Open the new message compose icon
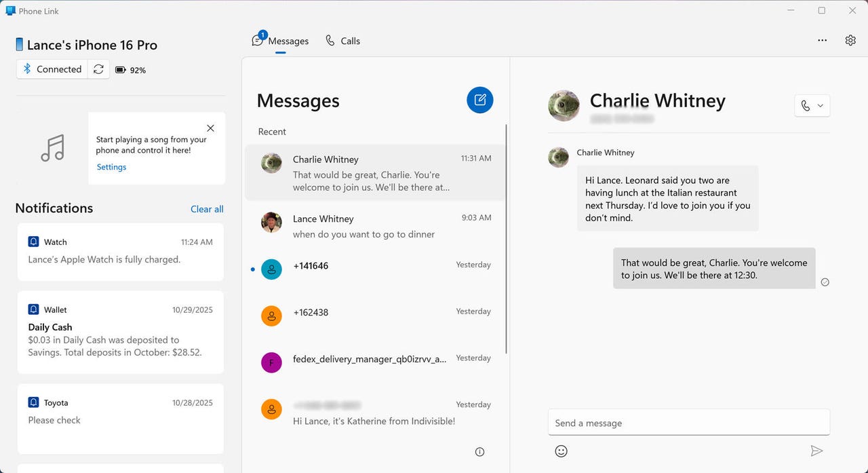The height and width of the screenshot is (473, 868). 480,100
